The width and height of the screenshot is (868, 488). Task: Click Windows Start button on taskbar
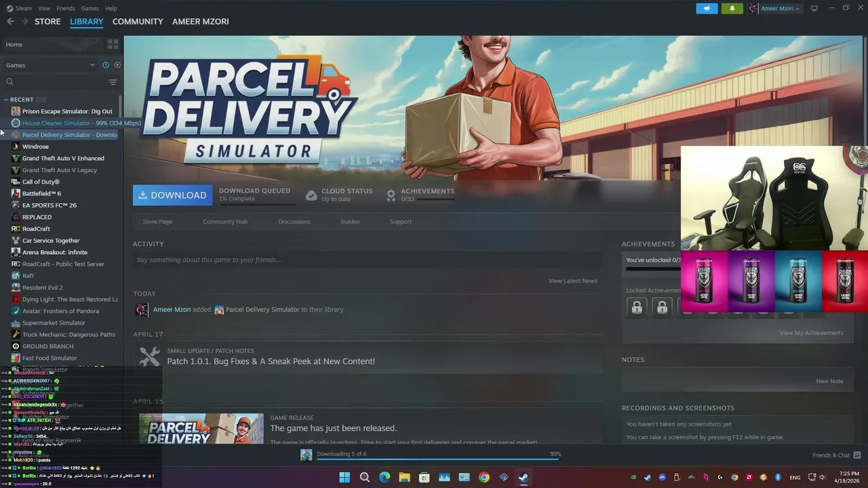[x=344, y=477]
